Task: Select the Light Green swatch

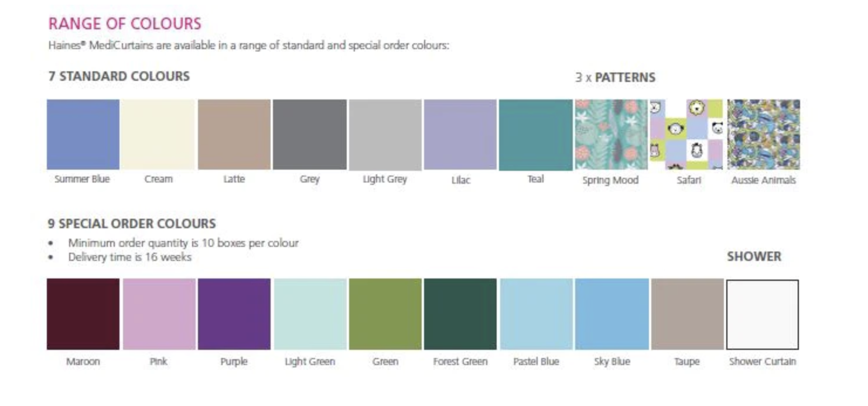Action: (x=310, y=314)
